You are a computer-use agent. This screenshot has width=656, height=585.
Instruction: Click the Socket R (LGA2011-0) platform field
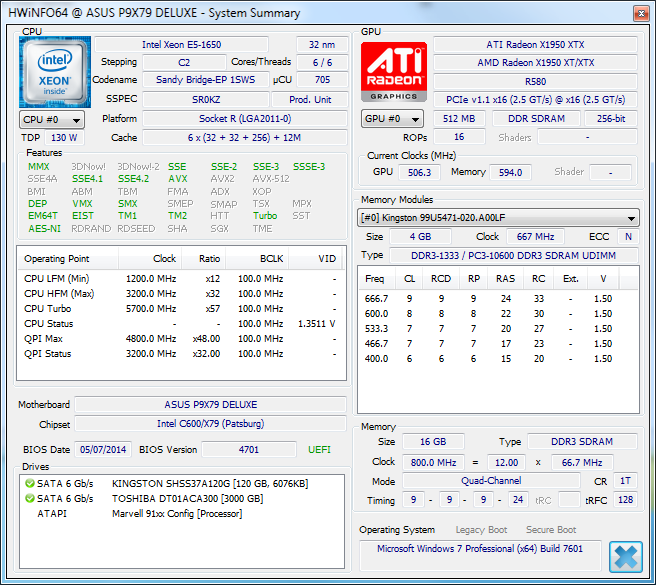coord(245,119)
